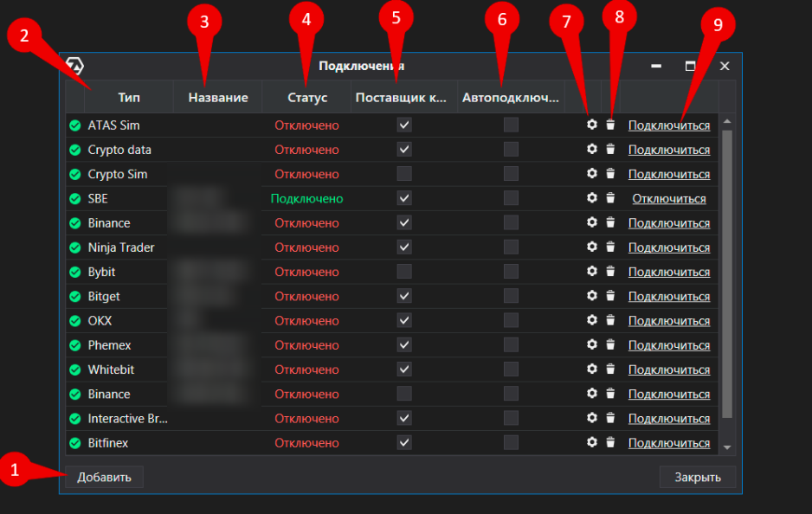Screen dimensions: 812x514
Task: Click Подключиться link for Bitget
Action: pyautogui.click(x=669, y=296)
